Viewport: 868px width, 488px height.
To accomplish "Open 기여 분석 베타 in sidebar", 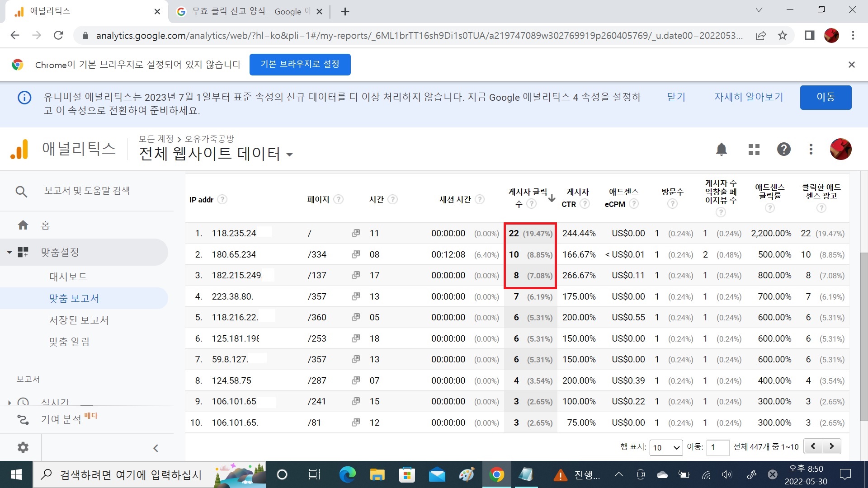I will pos(69,419).
